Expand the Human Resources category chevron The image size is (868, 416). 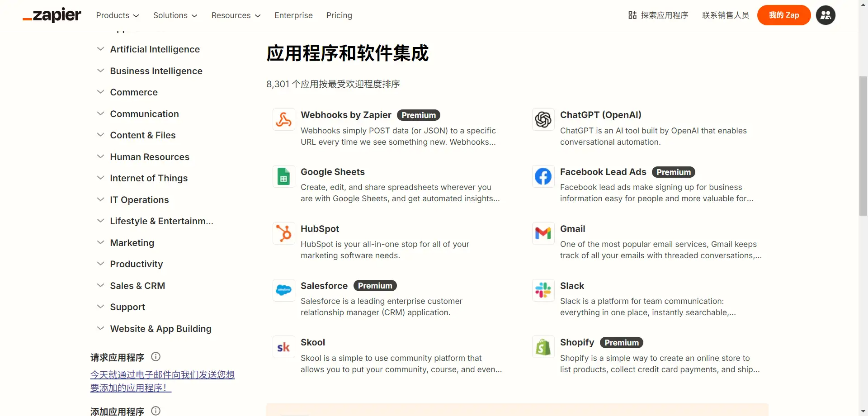tap(100, 156)
